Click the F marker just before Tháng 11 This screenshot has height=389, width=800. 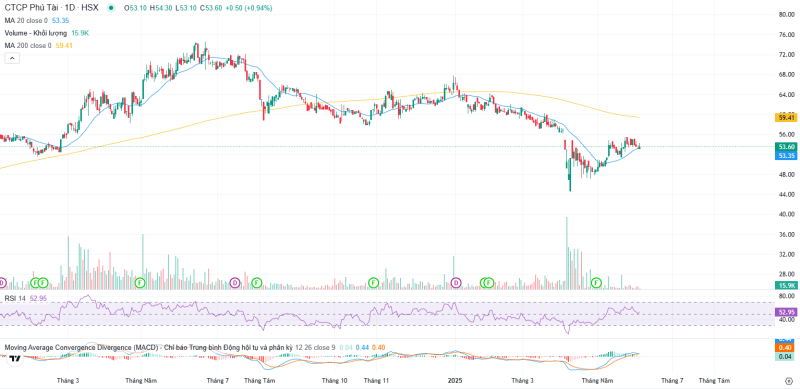tap(373, 282)
